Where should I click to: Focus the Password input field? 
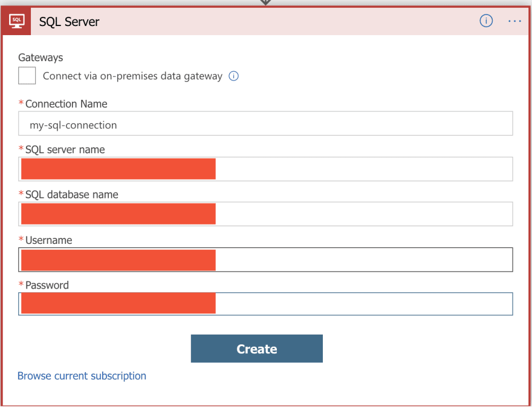[x=265, y=304]
